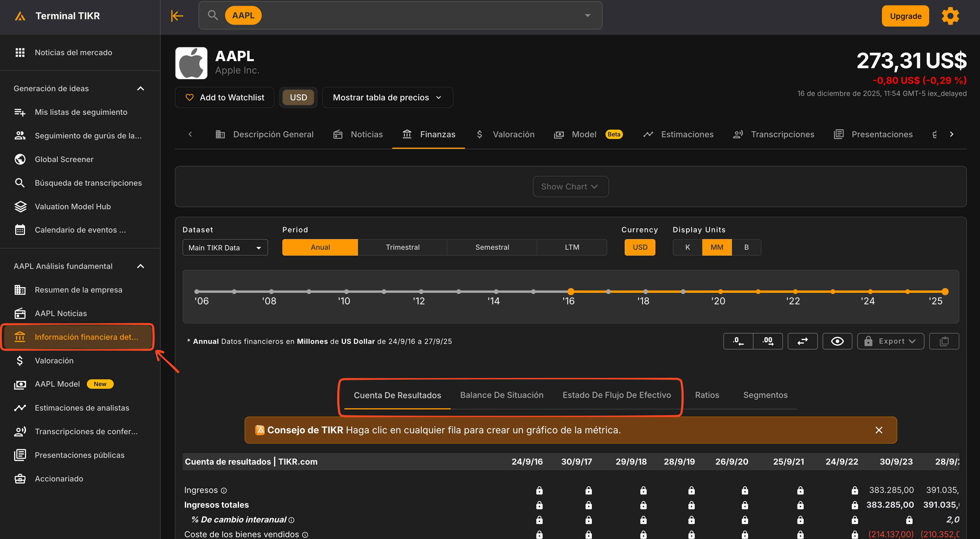The width and height of the screenshot is (980, 539).
Task: Click Add to Watchlist button
Action: tap(224, 97)
